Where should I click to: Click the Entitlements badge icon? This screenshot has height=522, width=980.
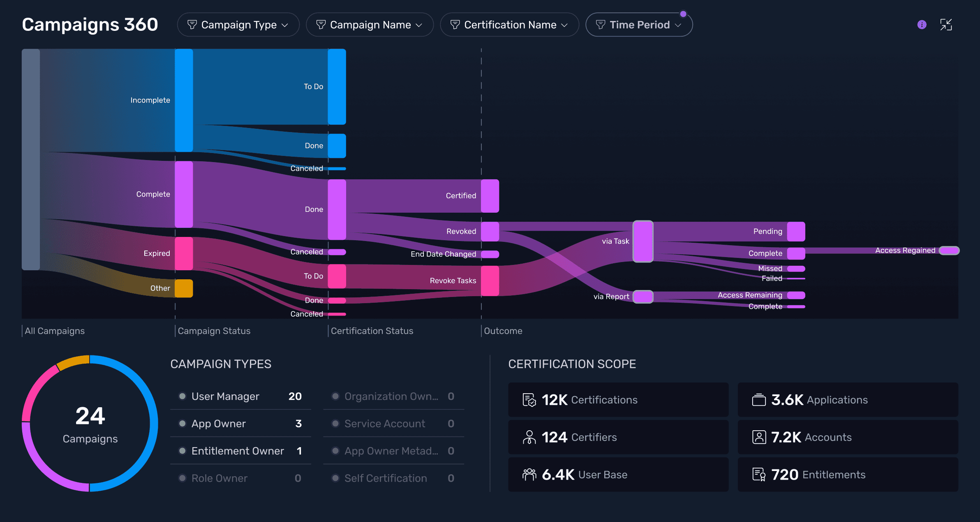click(x=758, y=475)
